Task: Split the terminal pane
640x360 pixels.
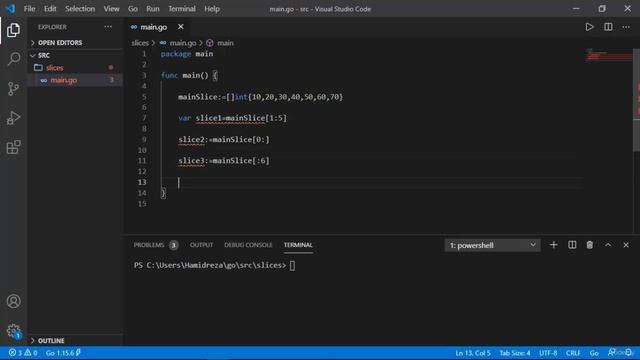Action: [x=572, y=245]
